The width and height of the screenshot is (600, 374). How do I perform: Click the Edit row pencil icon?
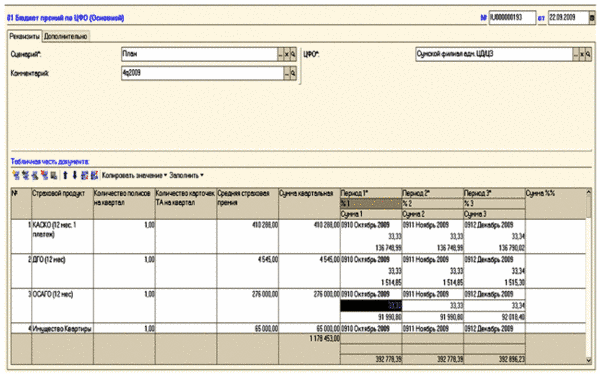[x=35, y=175]
